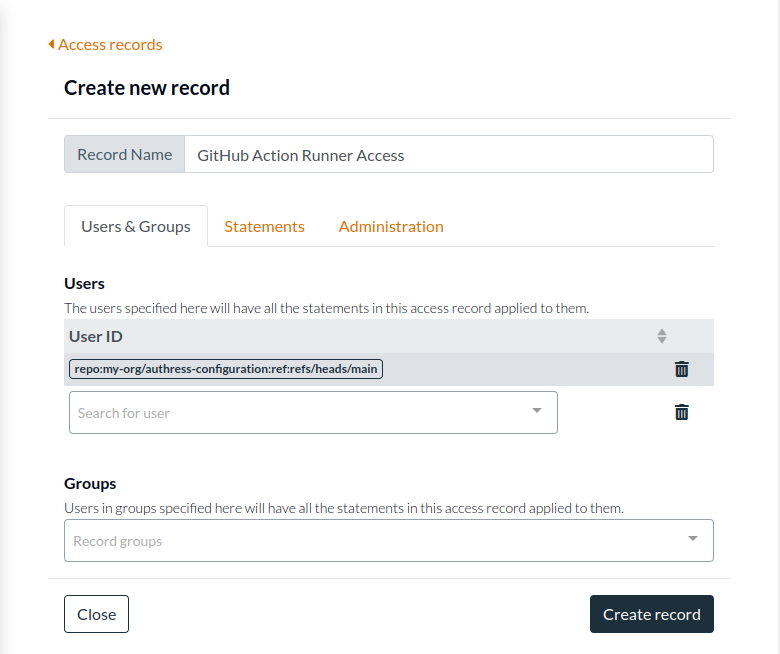Click the User ID column header
Viewport: 780px width, 654px height.
pyautogui.click(x=96, y=336)
